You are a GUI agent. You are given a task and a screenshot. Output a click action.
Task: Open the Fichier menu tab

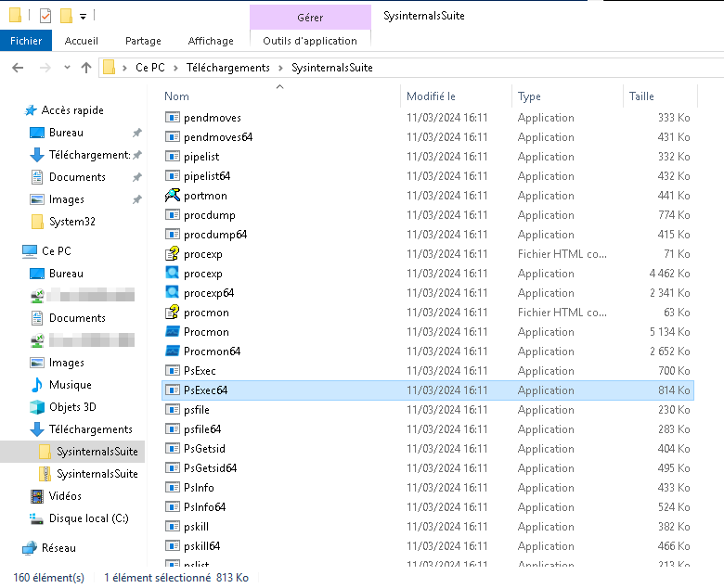click(x=26, y=41)
